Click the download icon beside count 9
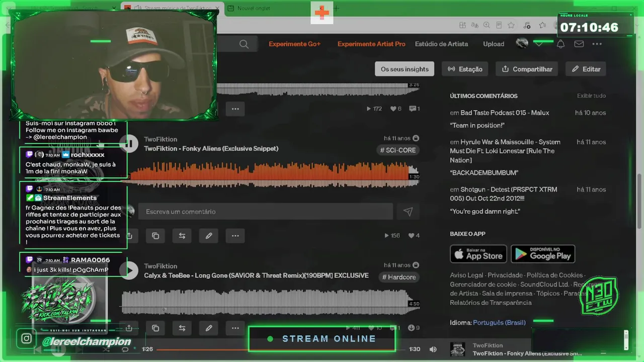This screenshot has width=644, height=362. 411,328
